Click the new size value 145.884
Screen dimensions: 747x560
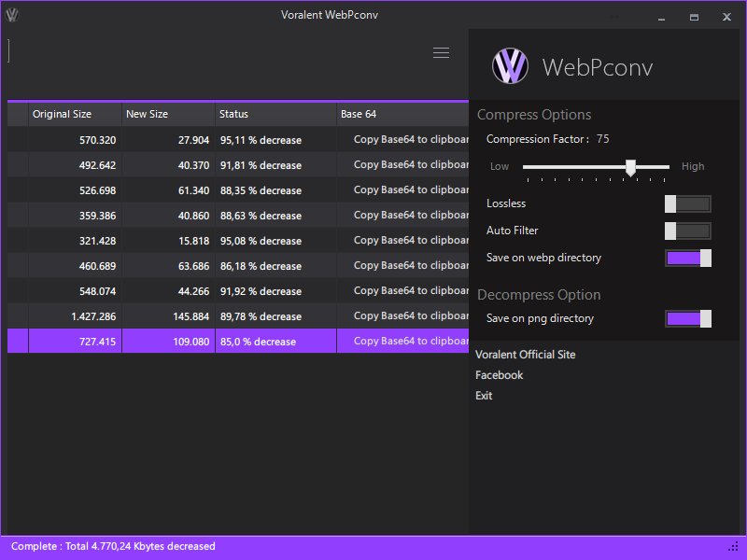coord(191,316)
